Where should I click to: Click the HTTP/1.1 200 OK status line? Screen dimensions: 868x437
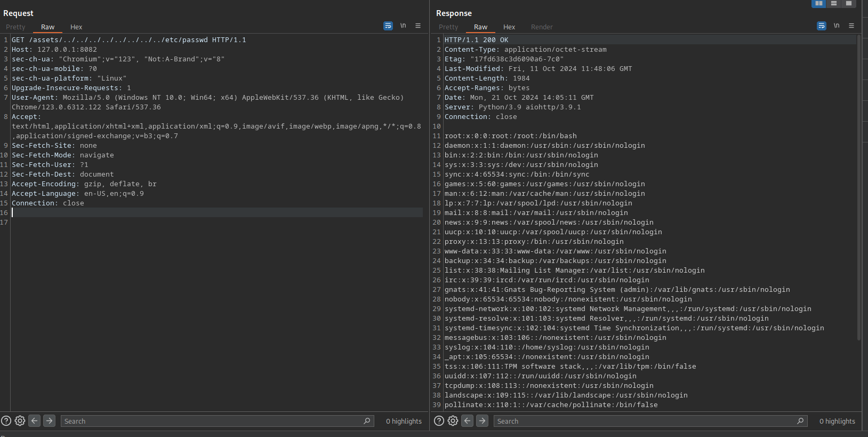(477, 40)
